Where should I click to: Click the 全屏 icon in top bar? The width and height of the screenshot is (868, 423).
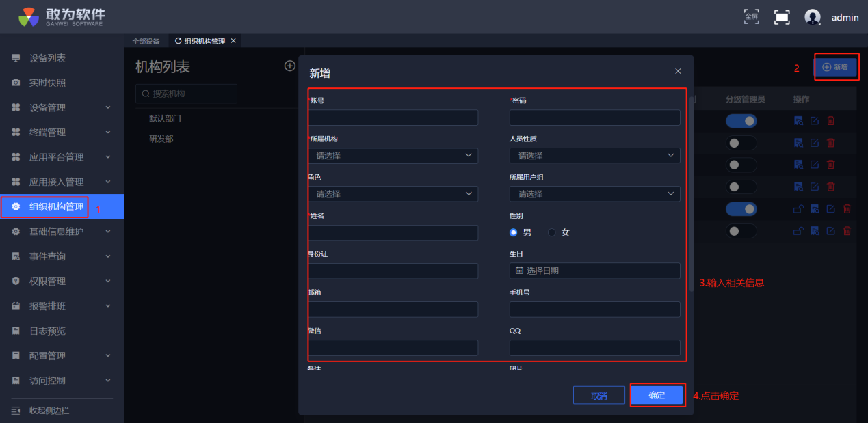coord(752,16)
